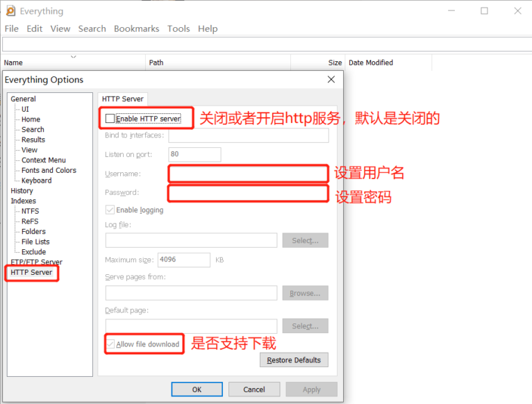The height and width of the screenshot is (404, 532).
Task: Enable the HTTP server checkbox
Action: [110, 119]
